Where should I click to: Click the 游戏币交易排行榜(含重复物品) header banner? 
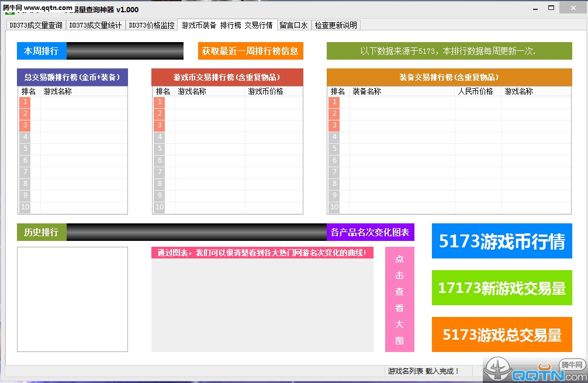(x=227, y=77)
